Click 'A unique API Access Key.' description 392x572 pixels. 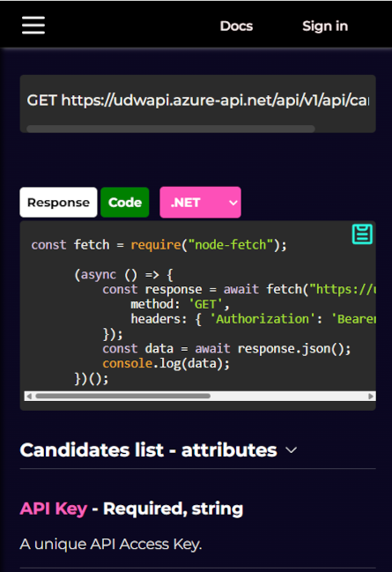pyautogui.click(x=111, y=545)
